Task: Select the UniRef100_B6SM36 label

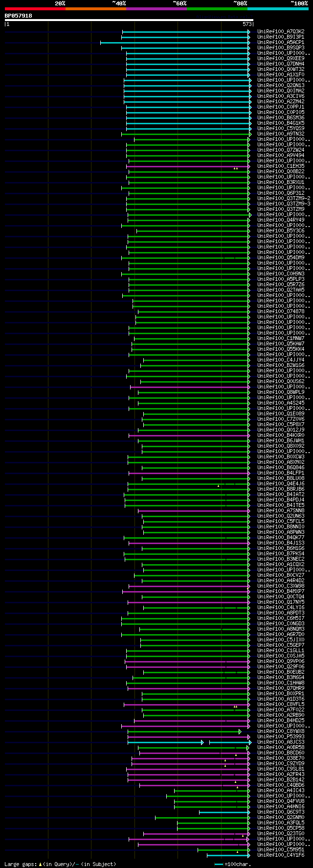Action: tap(281, 117)
